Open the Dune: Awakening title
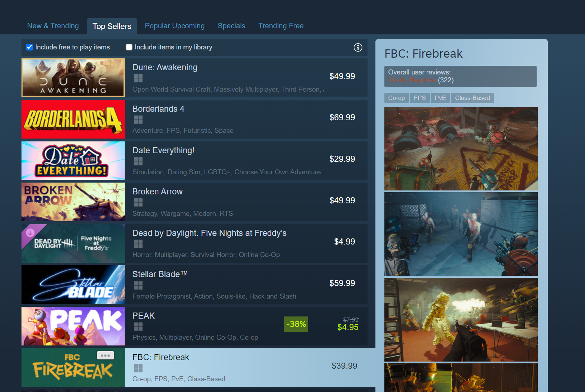Image resolution: width=585 pixels, height=392 pixels. pyautogui.click(x=165, y=67)
